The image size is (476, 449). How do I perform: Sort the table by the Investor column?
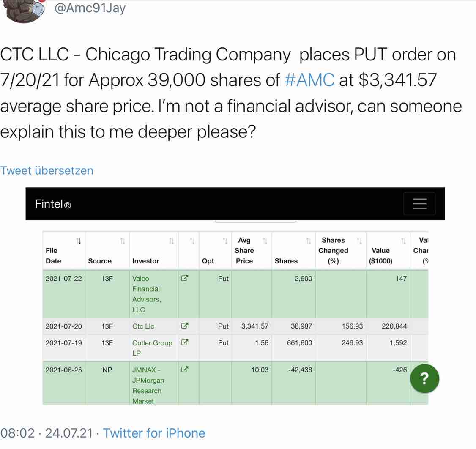171,240
